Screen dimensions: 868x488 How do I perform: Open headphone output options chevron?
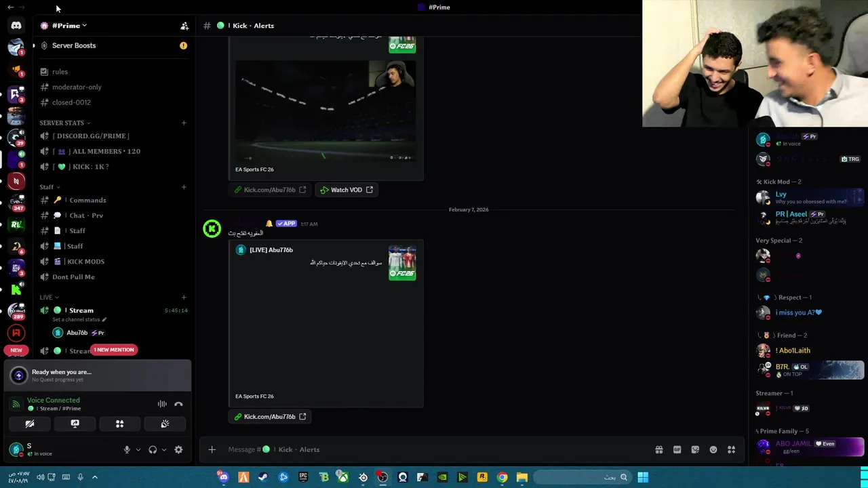click(x=163, y=449)
